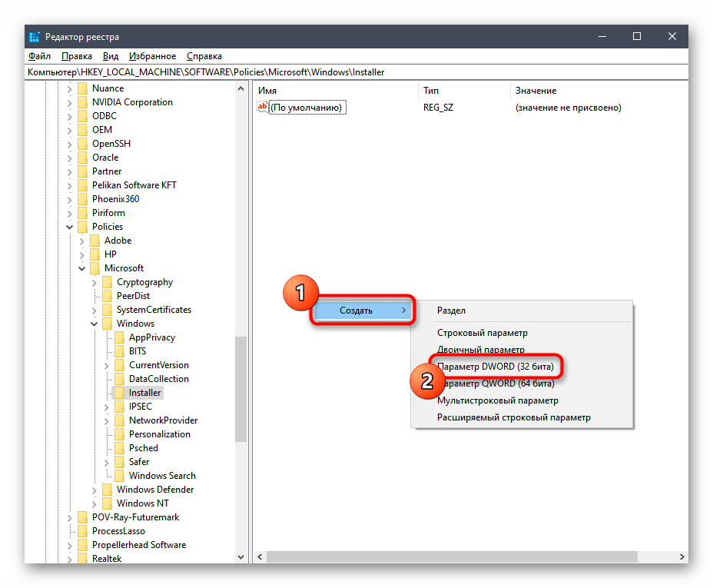Screen dimensions: 713x588
Task: Click the Значение column header
Action: 599,91
